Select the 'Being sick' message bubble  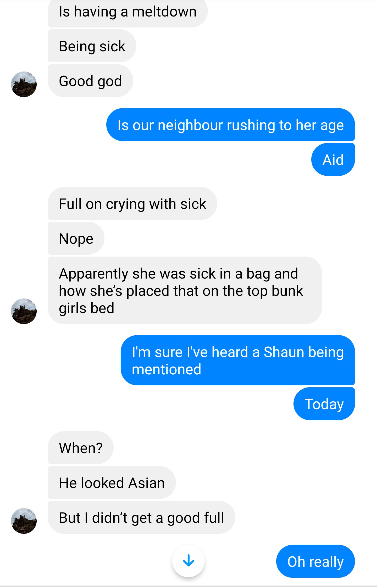point(92,46)
